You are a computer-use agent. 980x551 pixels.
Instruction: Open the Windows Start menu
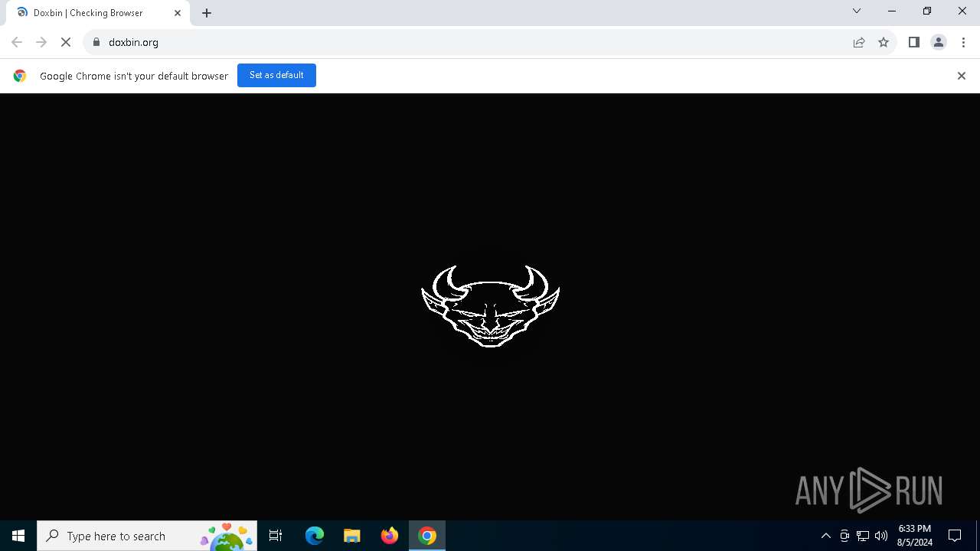18,536
